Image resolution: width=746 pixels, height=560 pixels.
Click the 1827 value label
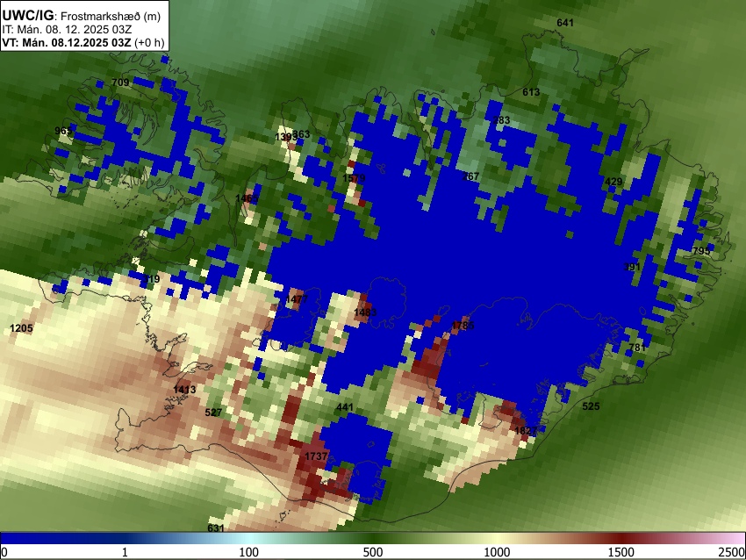point(527,431)
